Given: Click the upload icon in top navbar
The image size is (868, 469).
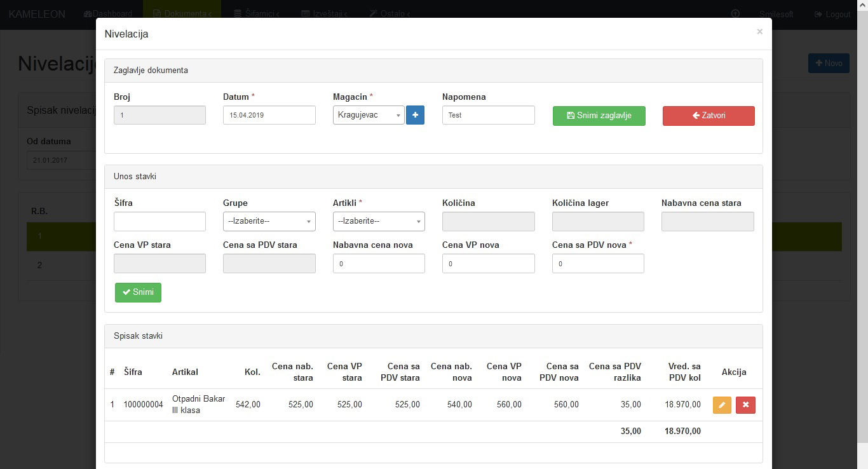Looking at the screenshot, I should (736, 14).
